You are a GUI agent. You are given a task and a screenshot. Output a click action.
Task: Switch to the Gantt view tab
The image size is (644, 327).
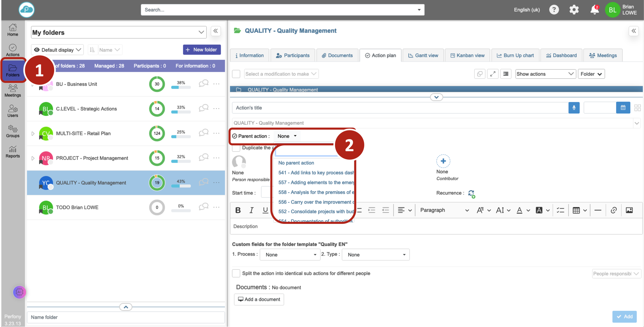pyautogui.click(x=423, y=55)
